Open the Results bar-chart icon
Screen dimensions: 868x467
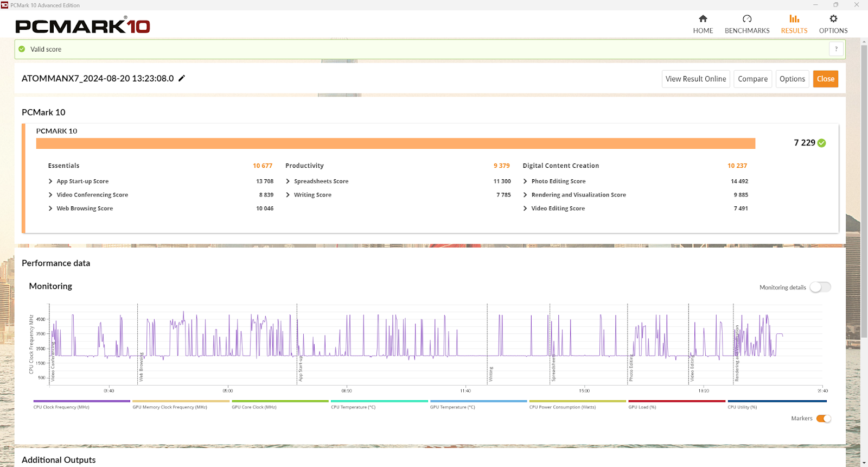tap(794, 19)
